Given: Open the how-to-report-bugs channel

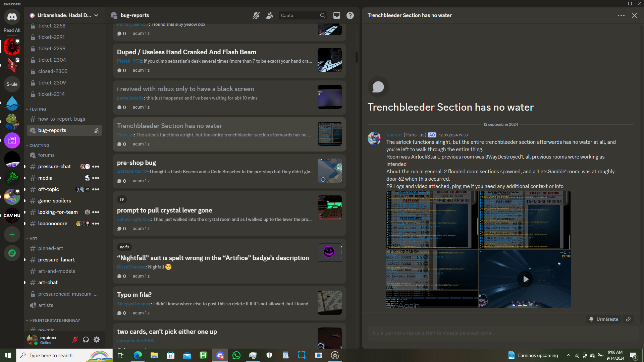Looking at the screenshot, I should [x=61, y=119].
